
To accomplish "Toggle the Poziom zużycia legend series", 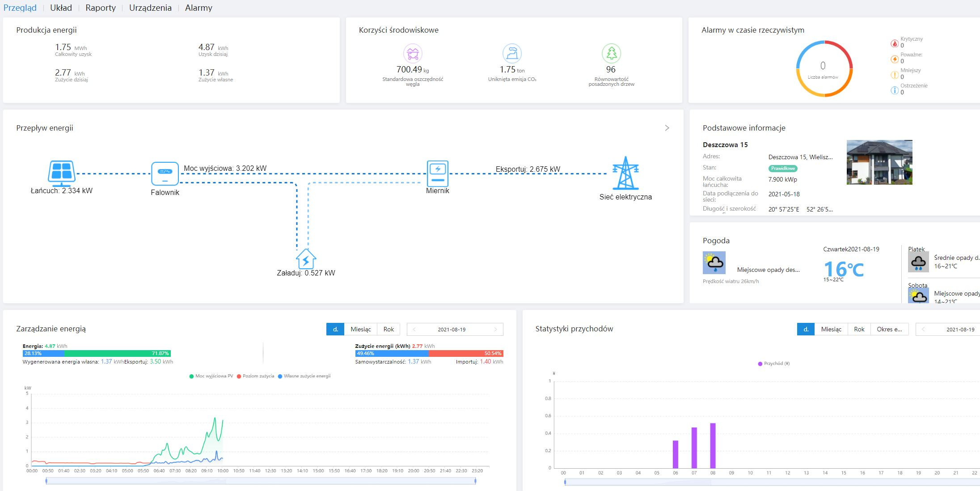I will 255,376.
